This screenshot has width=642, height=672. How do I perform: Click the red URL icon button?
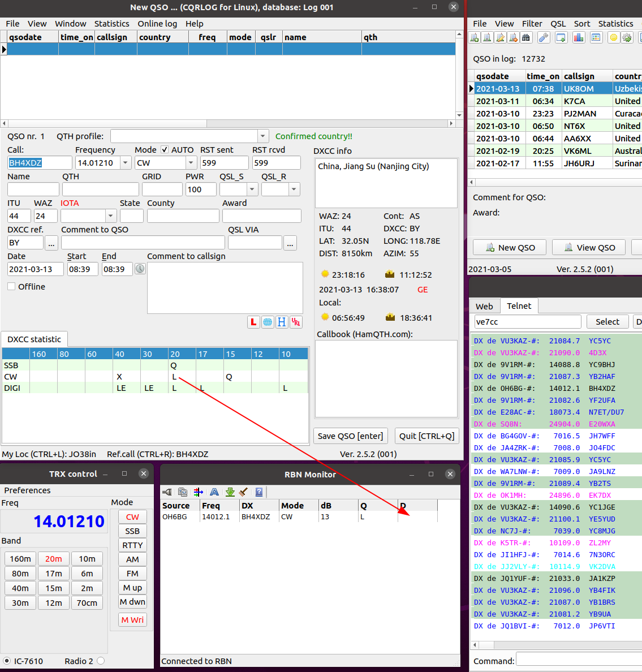[x=296, y=322]
